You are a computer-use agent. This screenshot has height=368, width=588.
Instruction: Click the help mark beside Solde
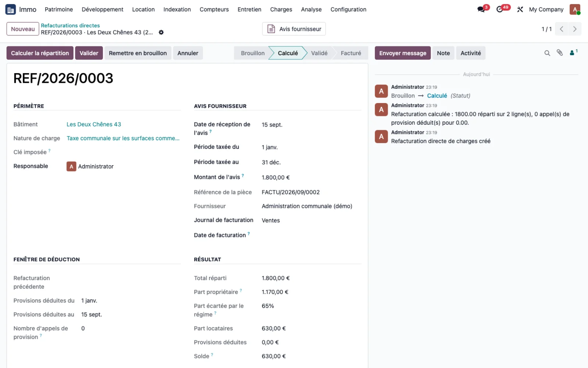coord(212,355)
